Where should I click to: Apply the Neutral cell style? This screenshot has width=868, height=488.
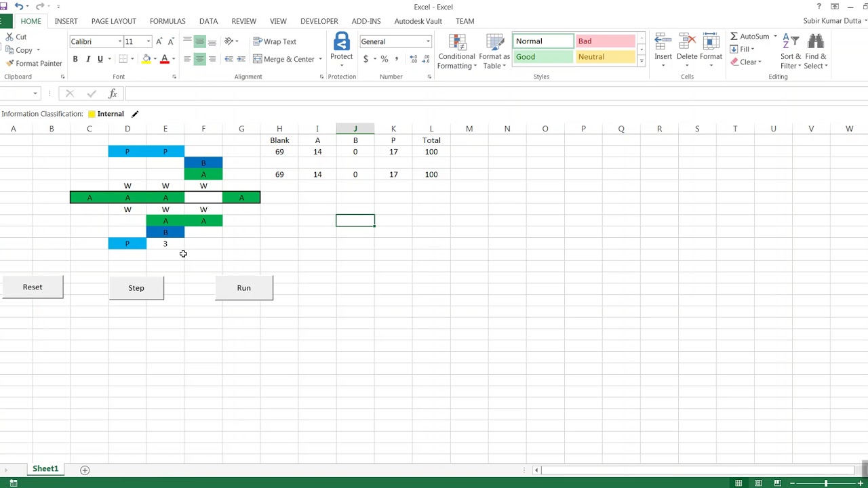click(x=606, y=57)
